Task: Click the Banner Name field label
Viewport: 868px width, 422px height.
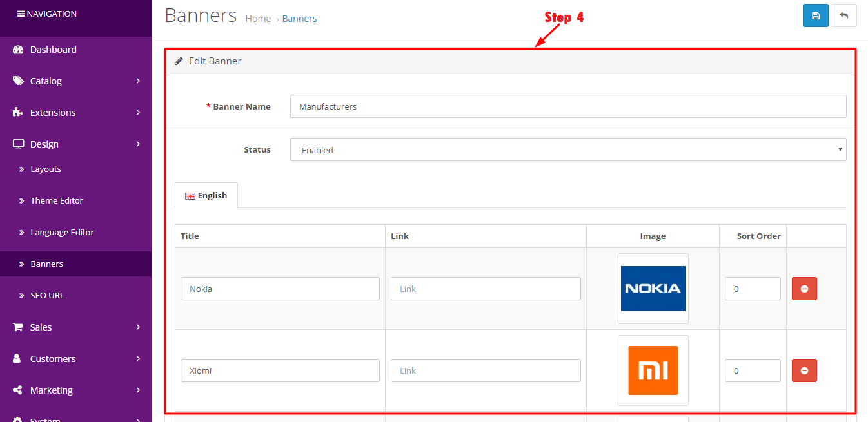Action: (x=242, y=107)
